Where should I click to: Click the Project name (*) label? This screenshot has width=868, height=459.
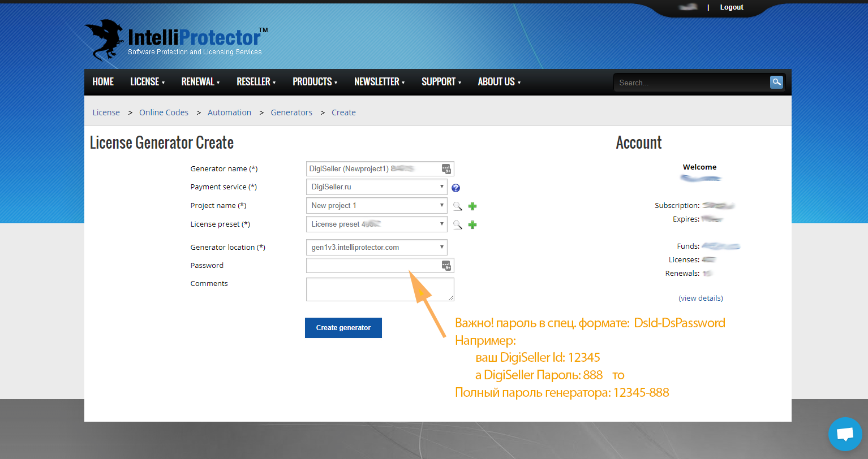[x=218, y=205]
